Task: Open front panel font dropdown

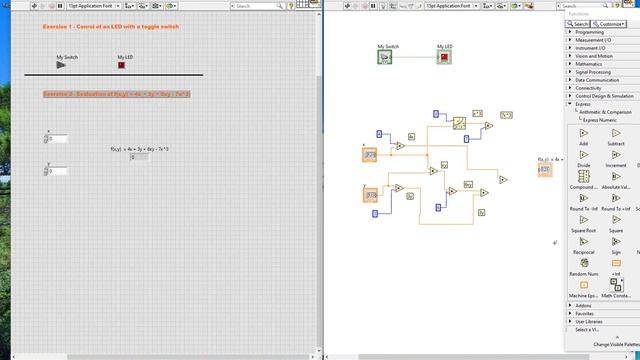Action: (x=94, y=6)
